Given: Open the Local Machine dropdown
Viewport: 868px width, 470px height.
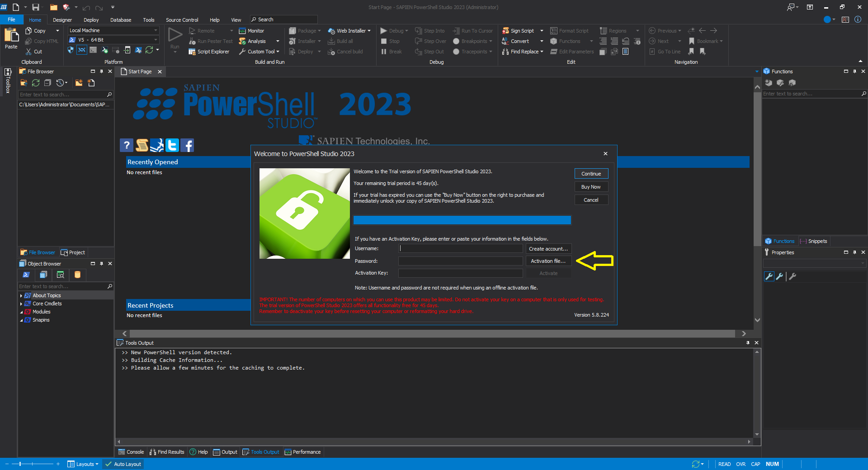Looking at the screenshot, I should (x=113, y=30).
